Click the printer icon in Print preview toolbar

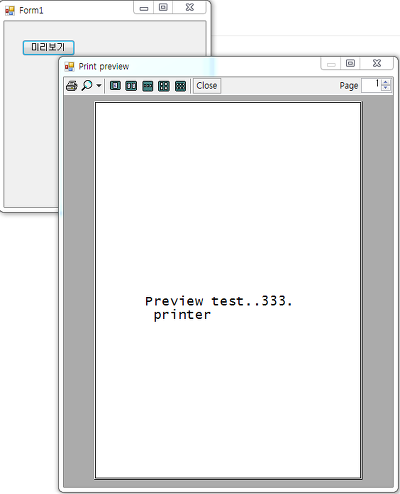(72, 86)
